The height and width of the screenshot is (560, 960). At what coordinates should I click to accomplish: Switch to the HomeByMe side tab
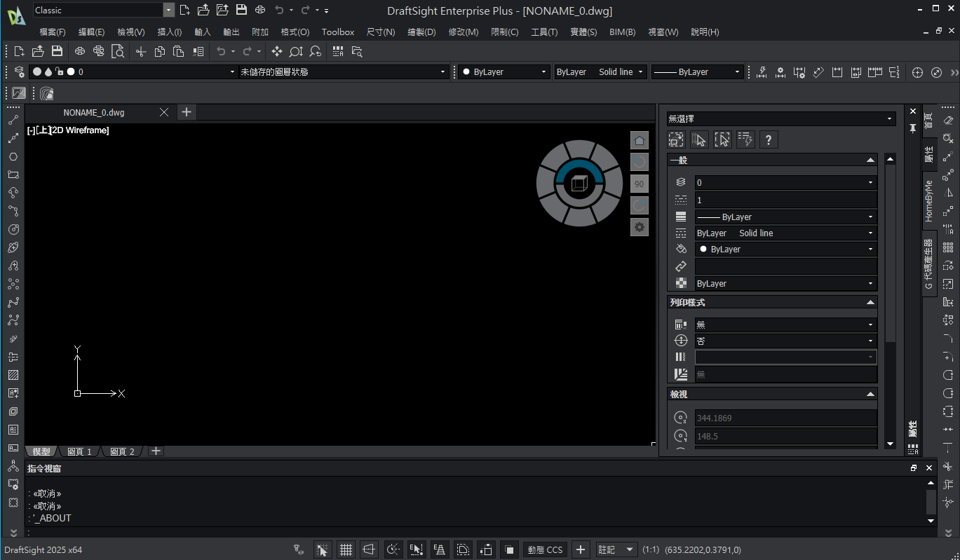click(929, 201)
